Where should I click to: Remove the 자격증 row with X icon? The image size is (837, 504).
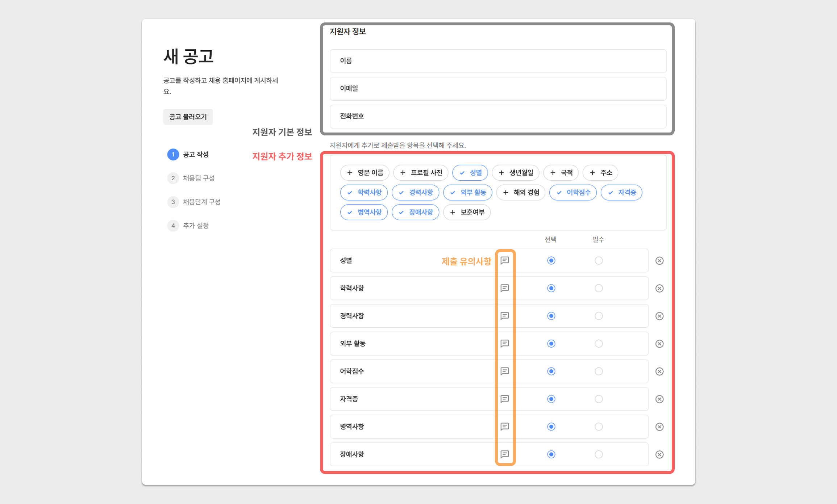(659, 399)
